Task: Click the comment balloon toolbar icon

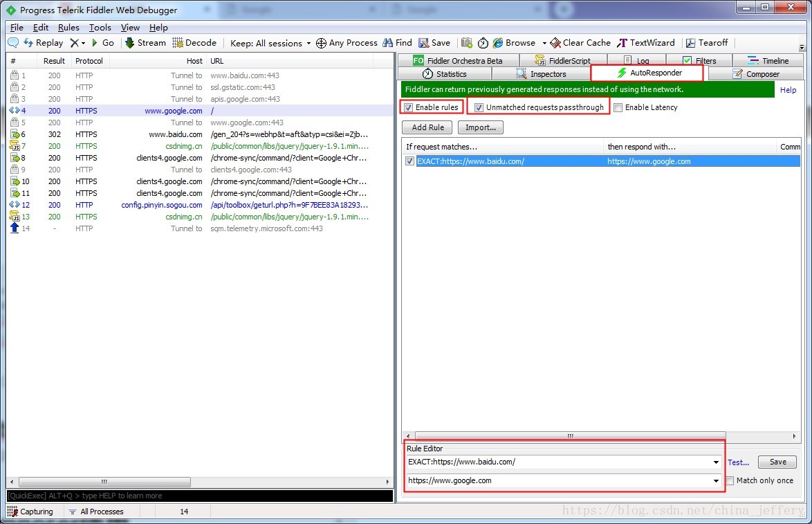Action: [13, 42]
